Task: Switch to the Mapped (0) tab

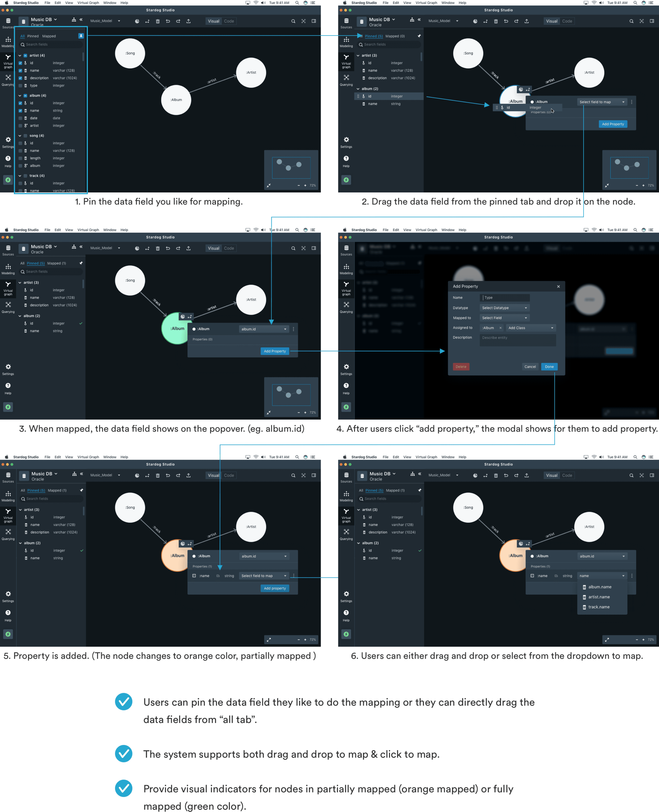Action: pyautogui.click(x=395, y=36)
